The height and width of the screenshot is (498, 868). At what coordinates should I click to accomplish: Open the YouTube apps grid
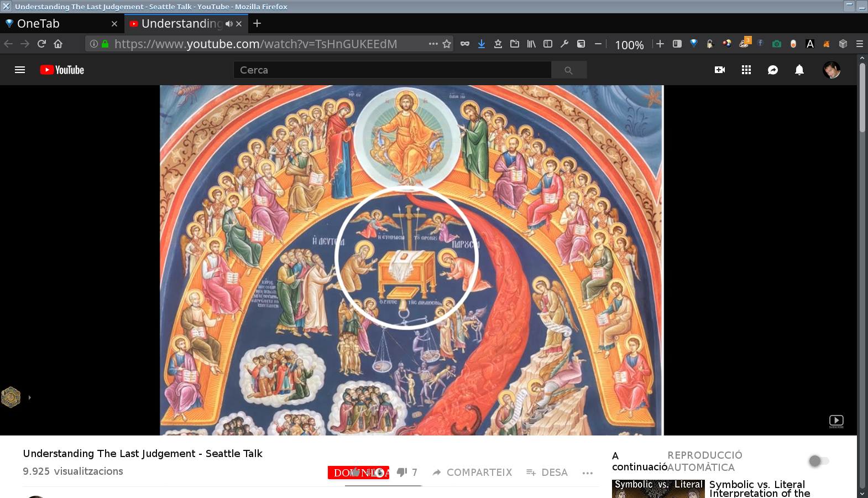coord(746,70)
